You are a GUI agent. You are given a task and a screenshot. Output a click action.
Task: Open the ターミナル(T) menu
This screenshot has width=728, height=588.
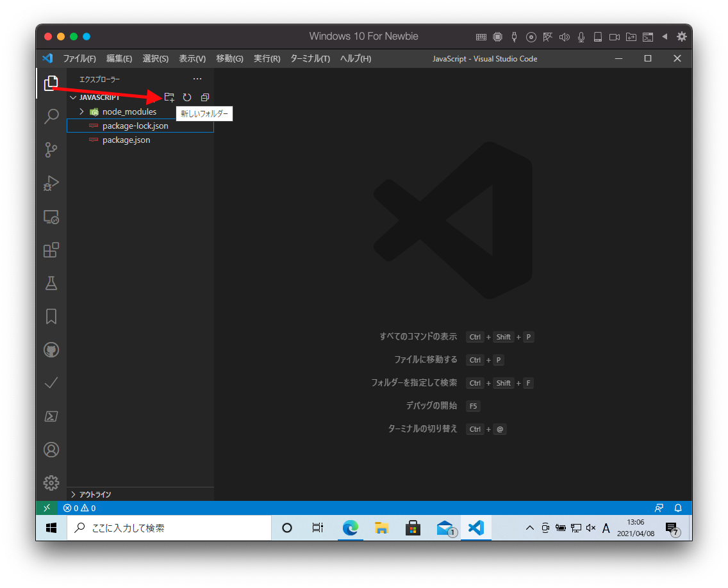(310, 58)
